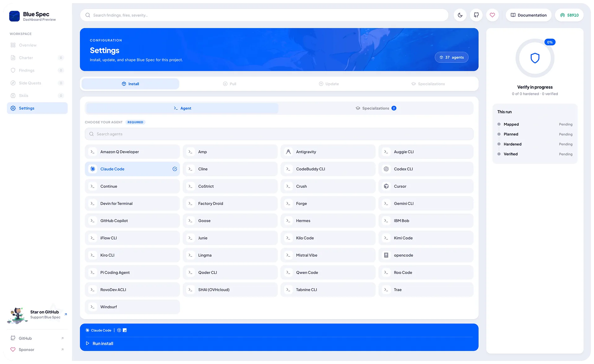Open the GitHub icon in top bar
The image size is (594, 364).
476,15
